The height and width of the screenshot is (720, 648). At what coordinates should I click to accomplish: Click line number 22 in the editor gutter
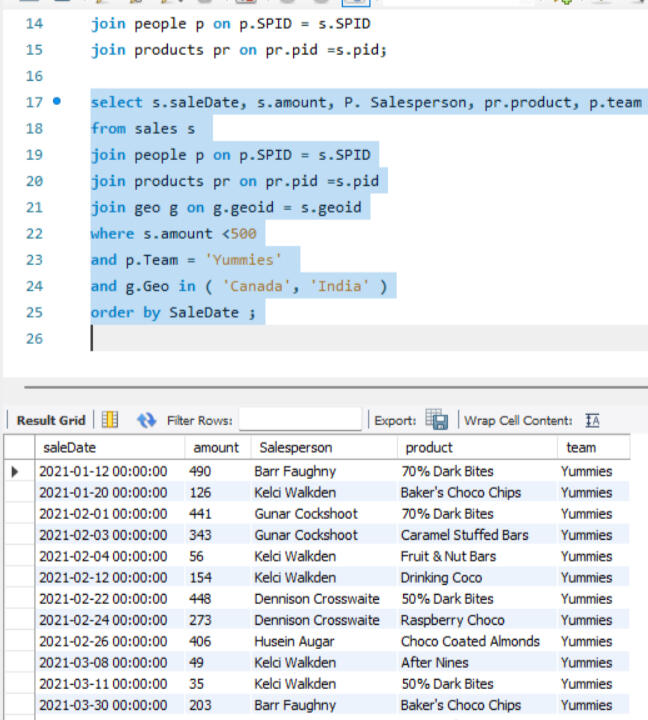tap(32, 233)
